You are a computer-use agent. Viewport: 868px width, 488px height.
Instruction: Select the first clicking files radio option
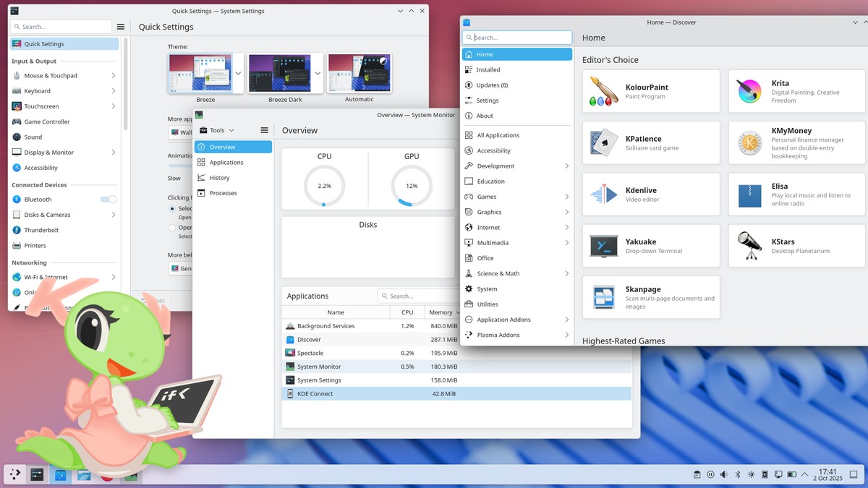pyautogui.click(x=172, y=209)
